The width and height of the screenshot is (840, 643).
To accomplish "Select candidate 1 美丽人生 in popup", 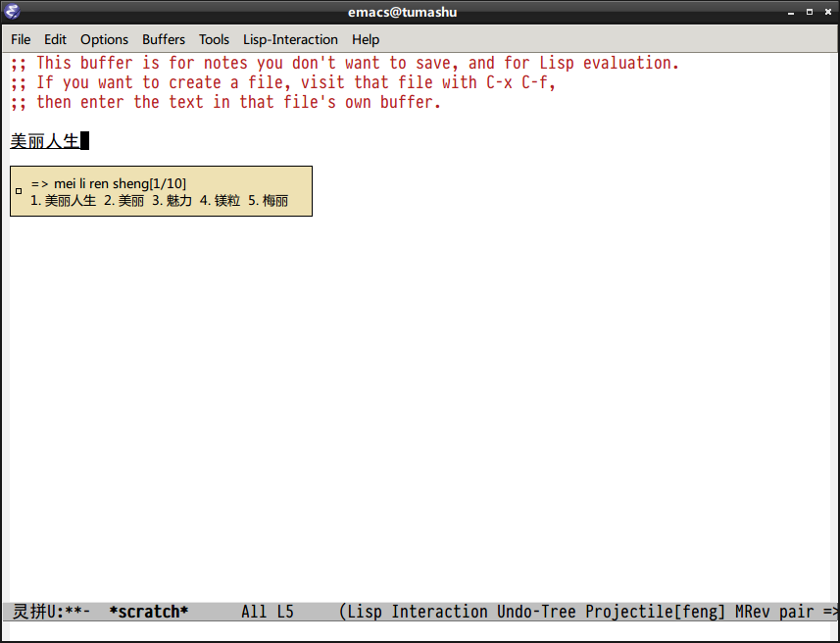I will pos(63,201).
